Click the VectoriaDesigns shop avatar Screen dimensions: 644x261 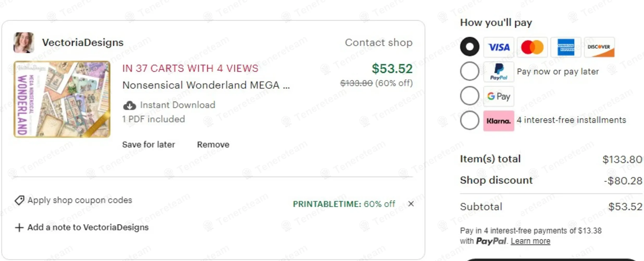coord(24,43)
